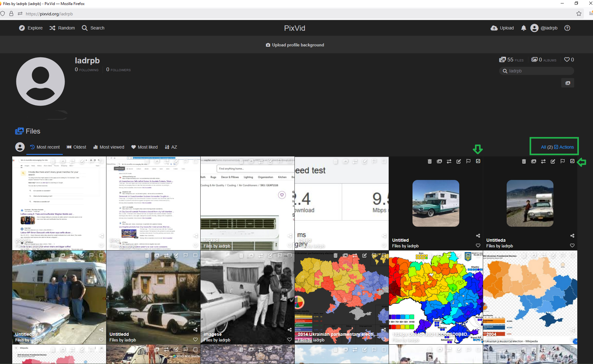The width and height of the screenshot is (593, 364).
Task: Open Random image link
Action: tap(62, 28)
